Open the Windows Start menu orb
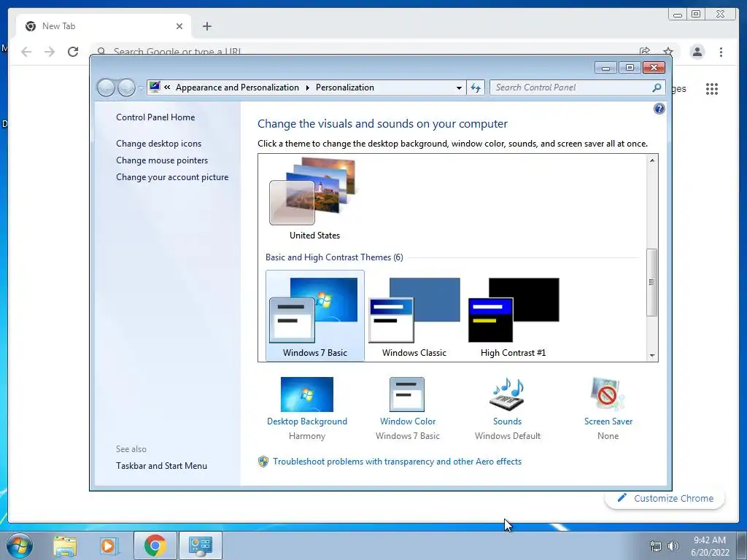 (19, 545)
